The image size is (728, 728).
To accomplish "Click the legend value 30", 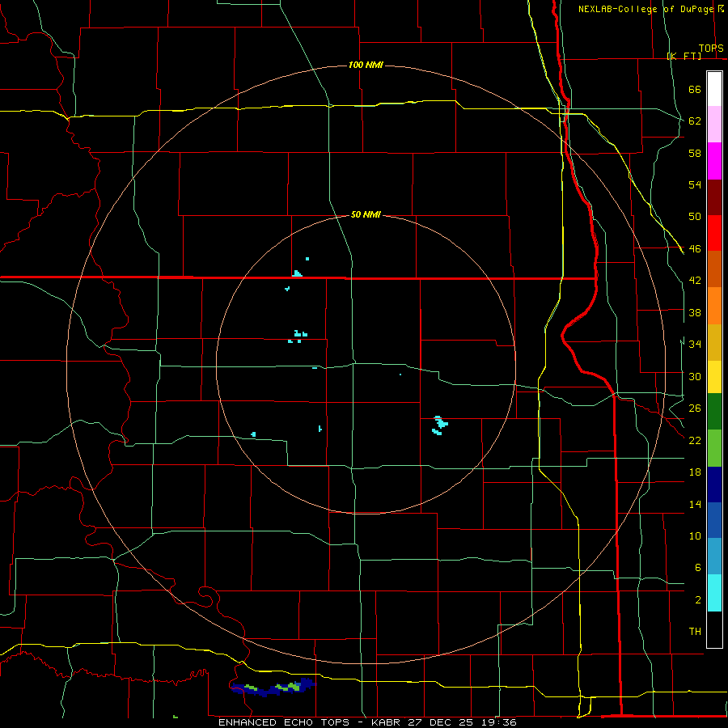I will (695, 376).
